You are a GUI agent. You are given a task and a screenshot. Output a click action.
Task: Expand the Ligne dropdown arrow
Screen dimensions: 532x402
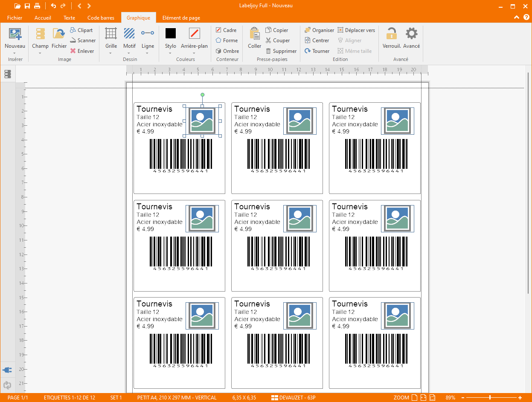click(x=148, y=53)
